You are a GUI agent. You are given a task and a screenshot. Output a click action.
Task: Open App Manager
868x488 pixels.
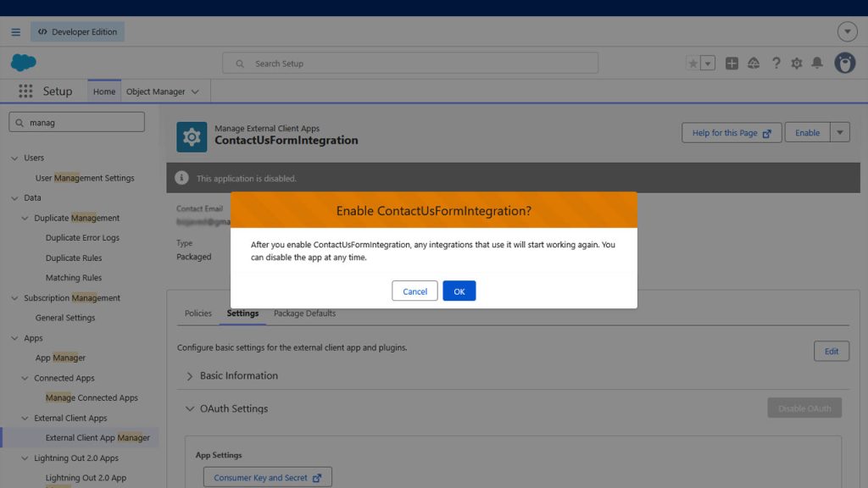(60, 358)
